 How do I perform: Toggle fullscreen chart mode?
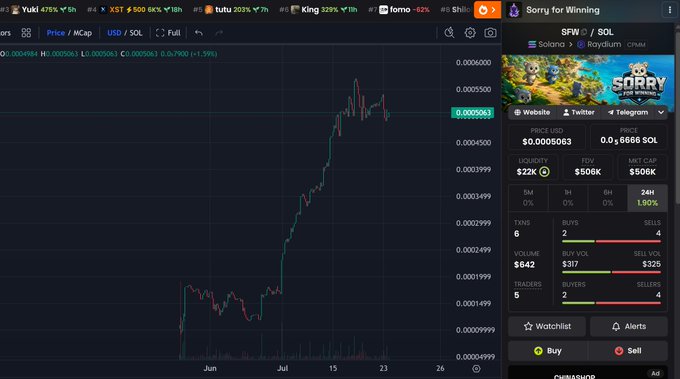(x=168, y=33)
